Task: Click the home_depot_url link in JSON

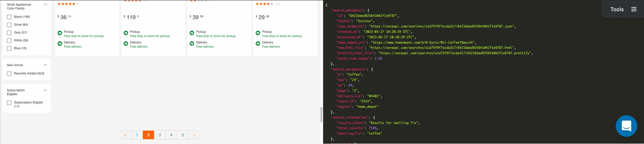Action: pyautogui.click(x=423, y=42)
